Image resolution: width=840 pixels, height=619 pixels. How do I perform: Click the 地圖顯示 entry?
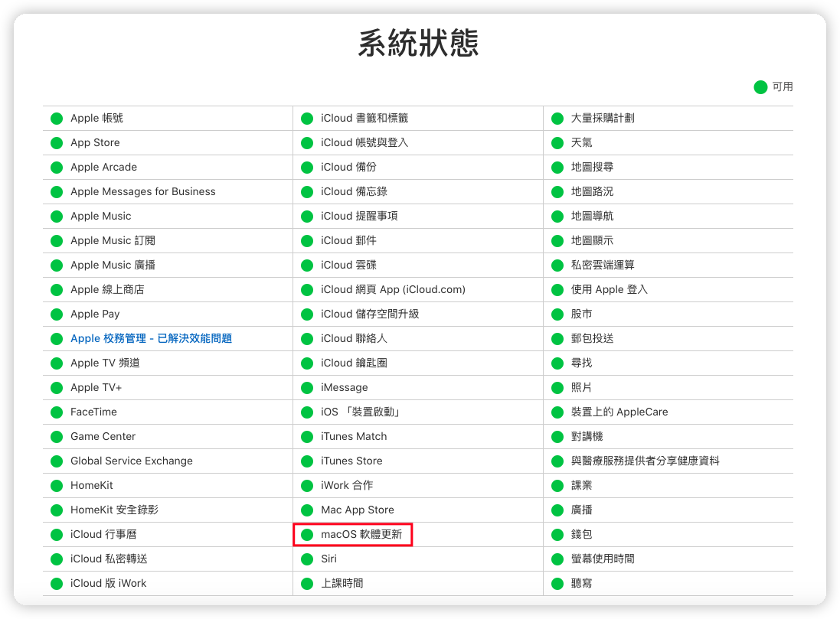coord(592,240)
